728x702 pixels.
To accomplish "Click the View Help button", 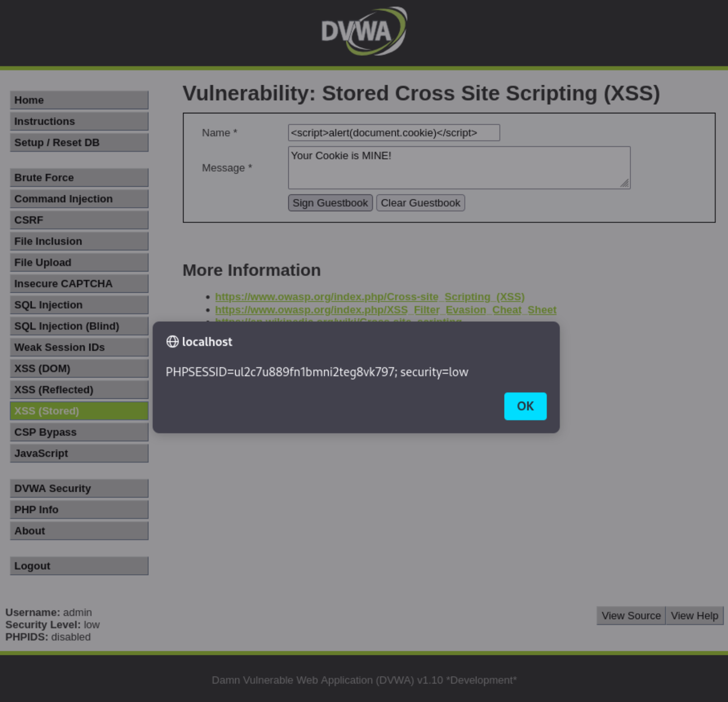I will [x=694, y=616].
